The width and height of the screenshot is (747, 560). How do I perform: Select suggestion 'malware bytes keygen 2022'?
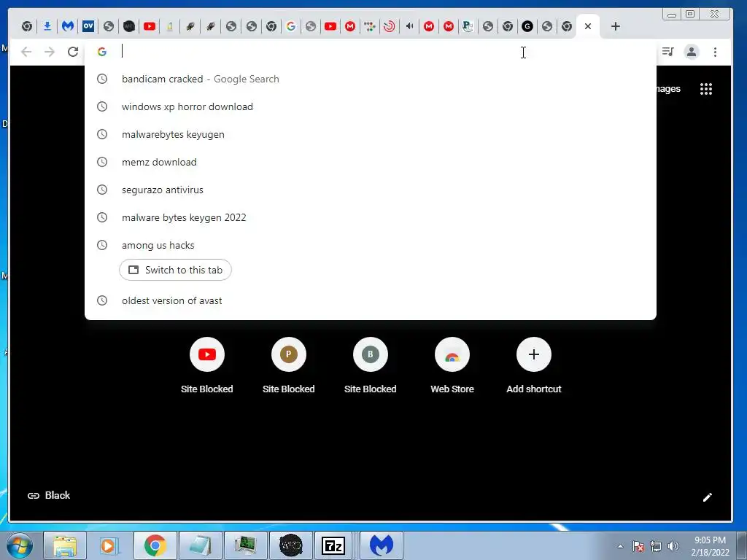pyautogui.click(x=370, y=217)
